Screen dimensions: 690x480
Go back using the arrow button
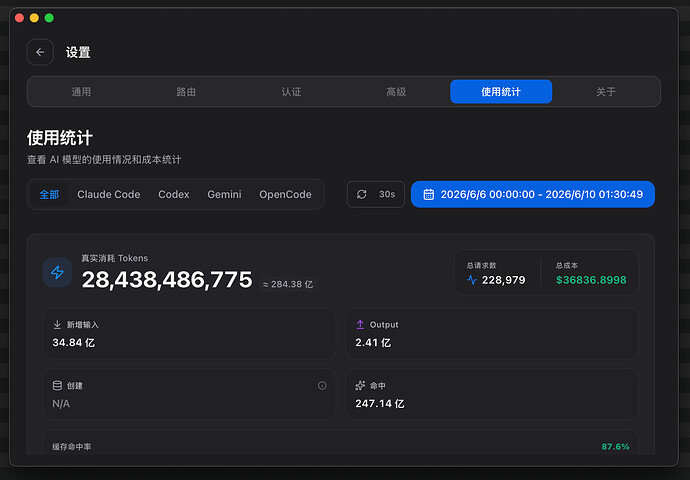click(40, 52)
